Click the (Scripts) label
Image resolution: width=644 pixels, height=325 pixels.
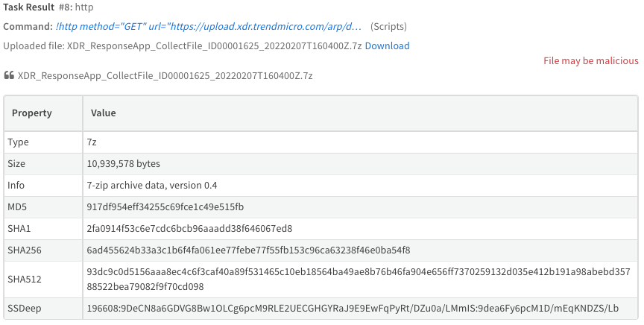tap(388, 27)
